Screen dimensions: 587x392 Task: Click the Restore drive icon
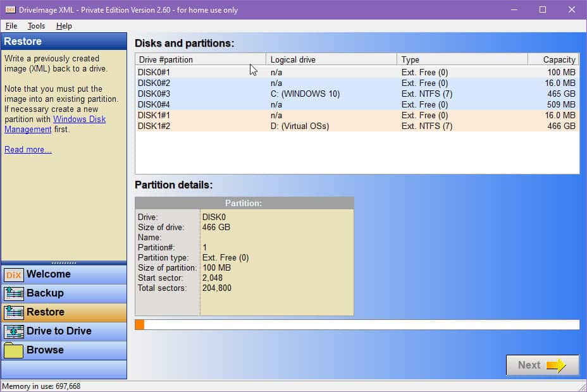[14, 312]
